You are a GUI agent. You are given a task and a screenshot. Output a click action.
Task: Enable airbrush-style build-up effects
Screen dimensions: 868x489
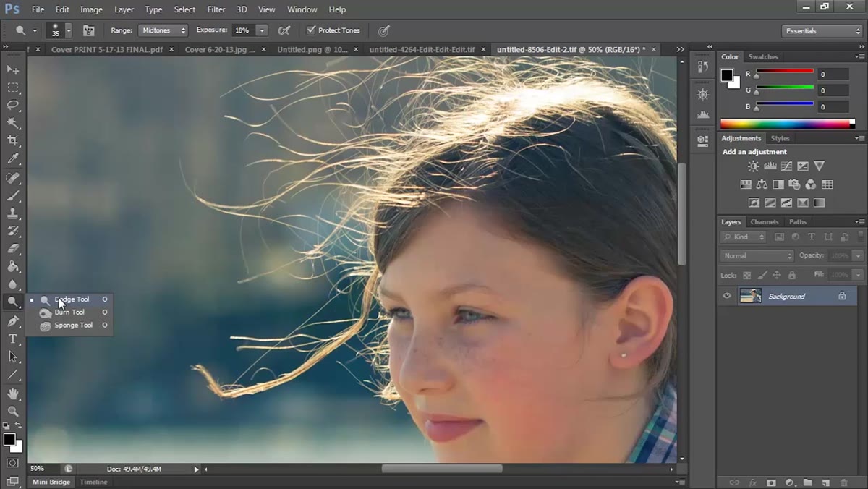click(284, 30)
